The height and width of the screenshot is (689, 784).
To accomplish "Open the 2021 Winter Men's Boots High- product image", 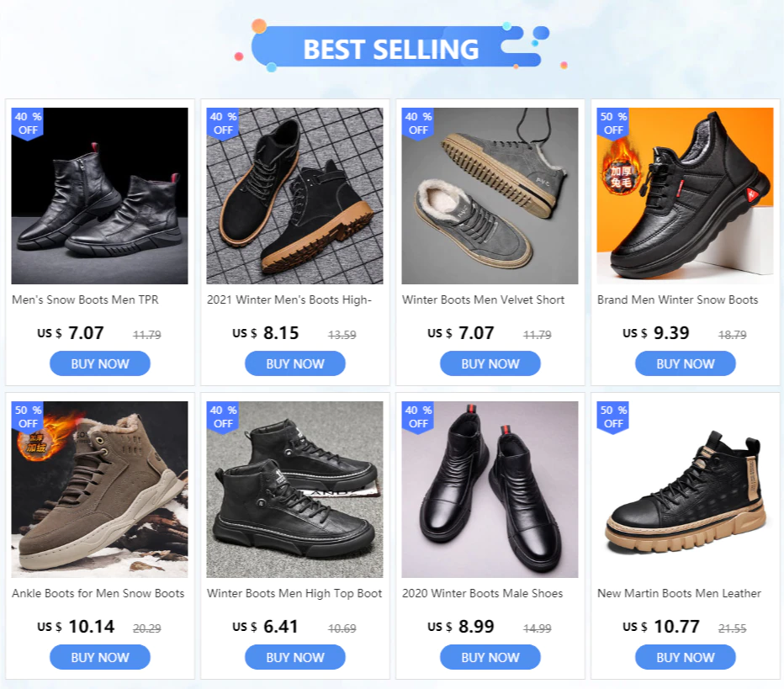I will pyautogui.click(x=295, y=196).
